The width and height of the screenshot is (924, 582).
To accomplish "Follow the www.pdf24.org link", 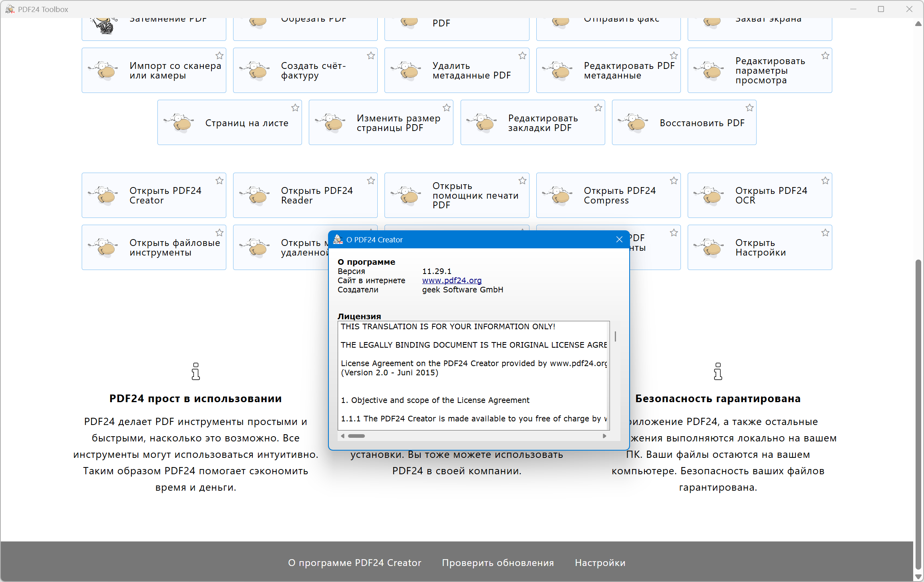I will tap(451, 280).
